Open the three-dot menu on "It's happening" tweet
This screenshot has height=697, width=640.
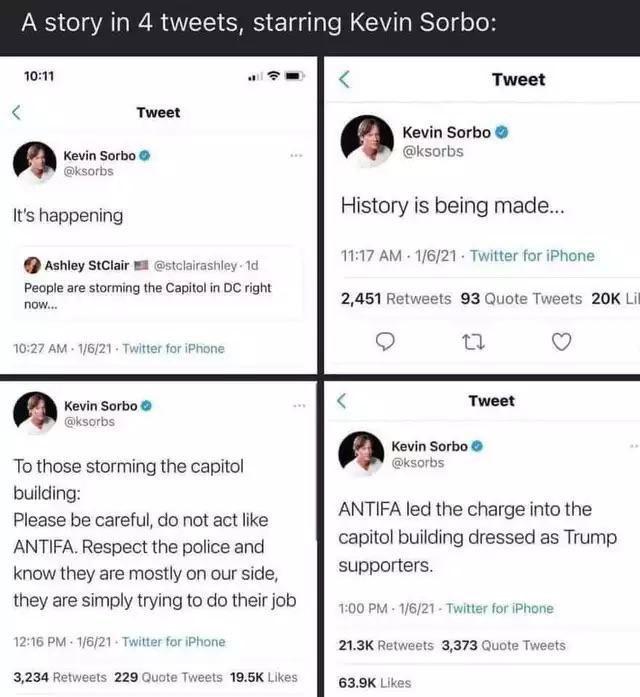coord(295,156)
